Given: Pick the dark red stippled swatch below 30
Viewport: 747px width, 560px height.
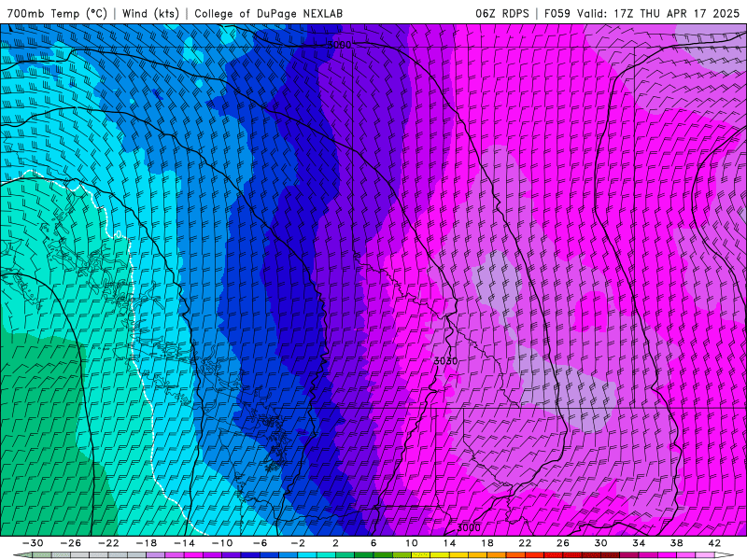Looking at the screenshot, I should (611, 555).
